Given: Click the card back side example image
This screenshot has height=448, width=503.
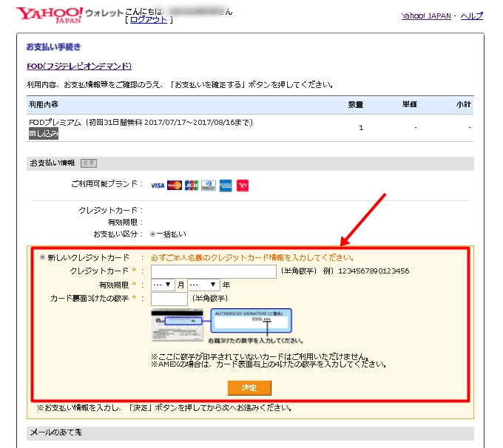Looking at the screenshot, I should pos(177,325).
